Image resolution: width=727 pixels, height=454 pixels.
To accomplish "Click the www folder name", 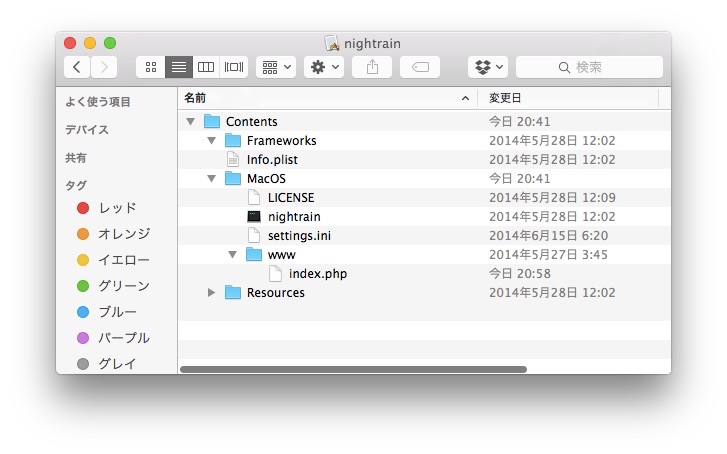I will point(282,255).
